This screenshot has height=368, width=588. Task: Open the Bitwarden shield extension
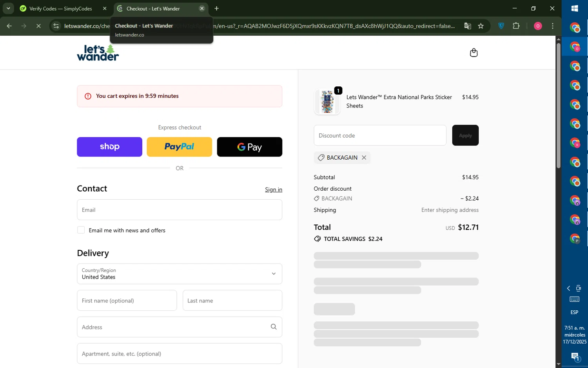pos(501,26)
